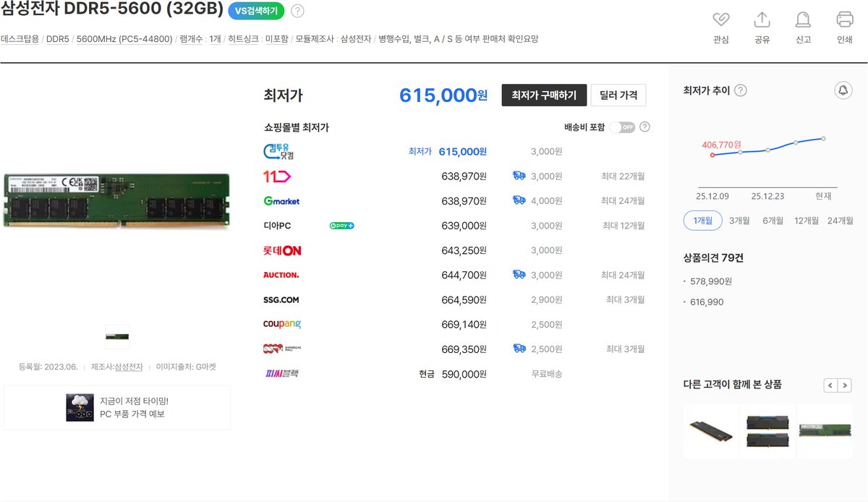Click the Npay+ badge next to 디아PC

[341, 226]
